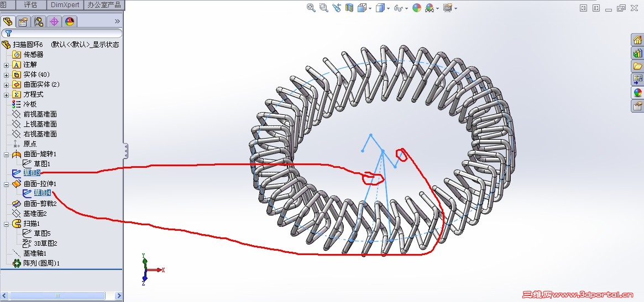The image size is (644, 302).
Task: Click the Zoom to Area icon
Action: coord(323,8)
